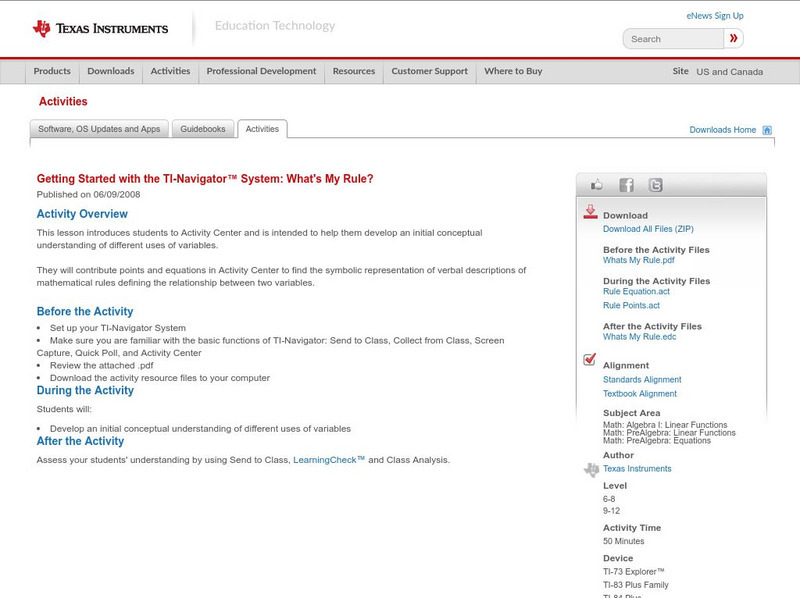This screenshot has width=800, height=598.
Task: Click TI-73 Explorer device entry
Action: coord(634,571)
